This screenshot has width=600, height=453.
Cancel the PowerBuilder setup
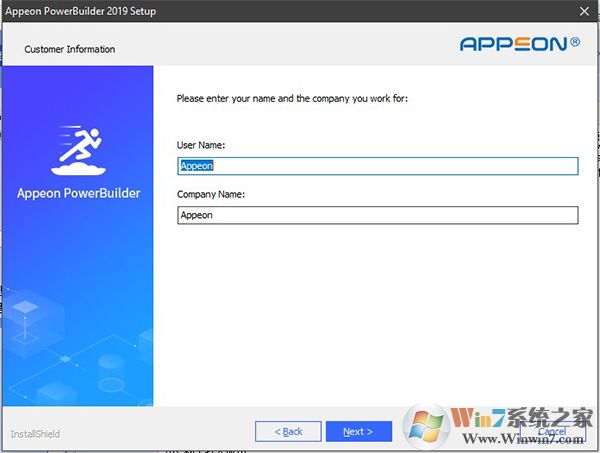(552, 432)
